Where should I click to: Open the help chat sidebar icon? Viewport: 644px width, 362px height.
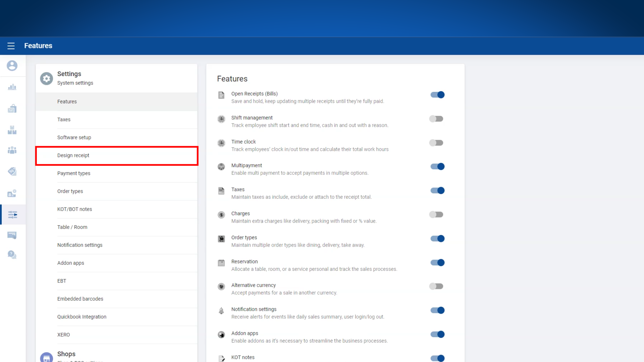click(12, 255)
